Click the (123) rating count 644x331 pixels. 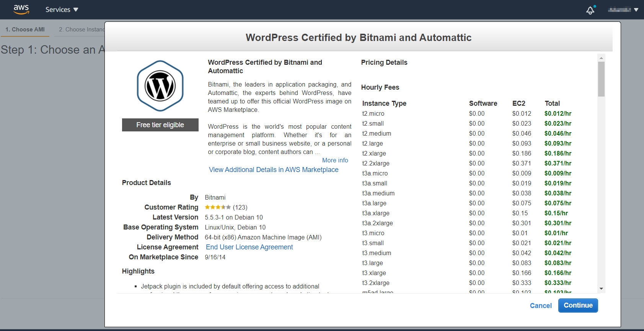240,207
